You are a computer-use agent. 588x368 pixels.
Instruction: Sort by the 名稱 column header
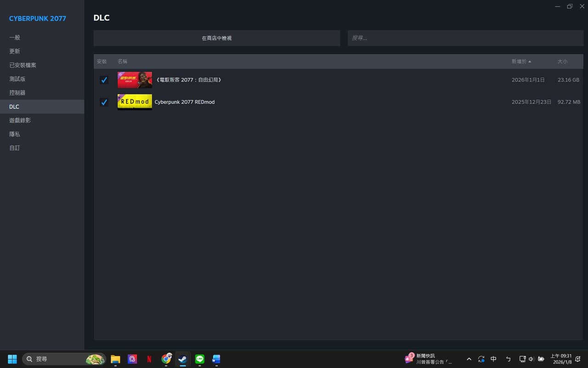122,61
